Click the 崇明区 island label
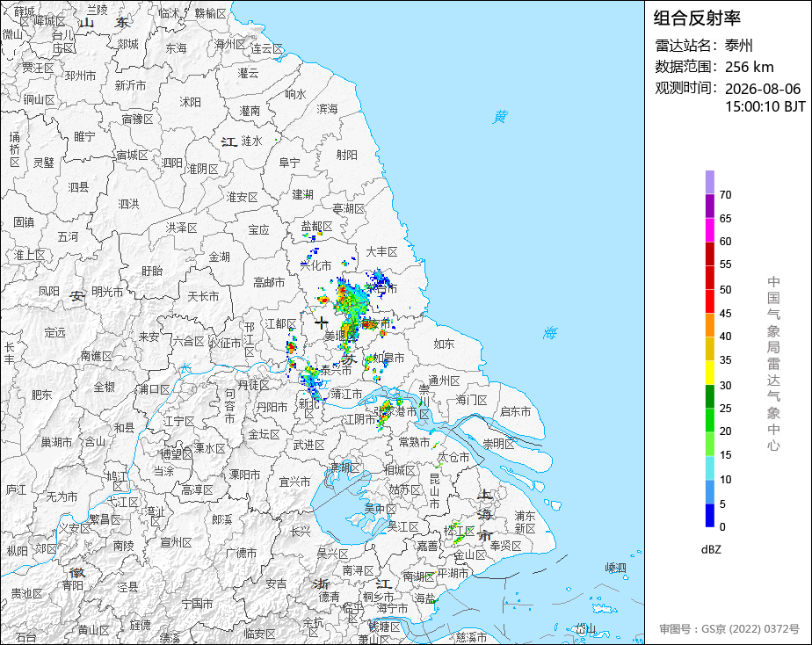812x645 pixels. click(498, 444)
